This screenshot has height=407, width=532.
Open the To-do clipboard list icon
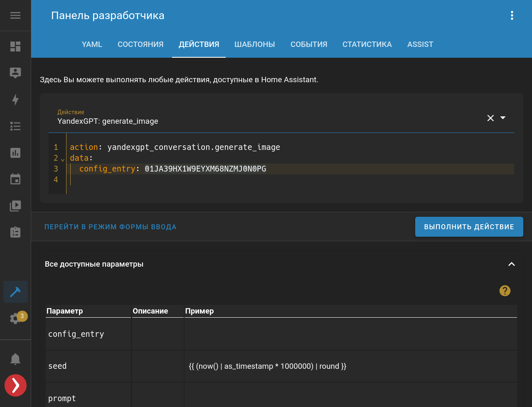pos(15,232)
